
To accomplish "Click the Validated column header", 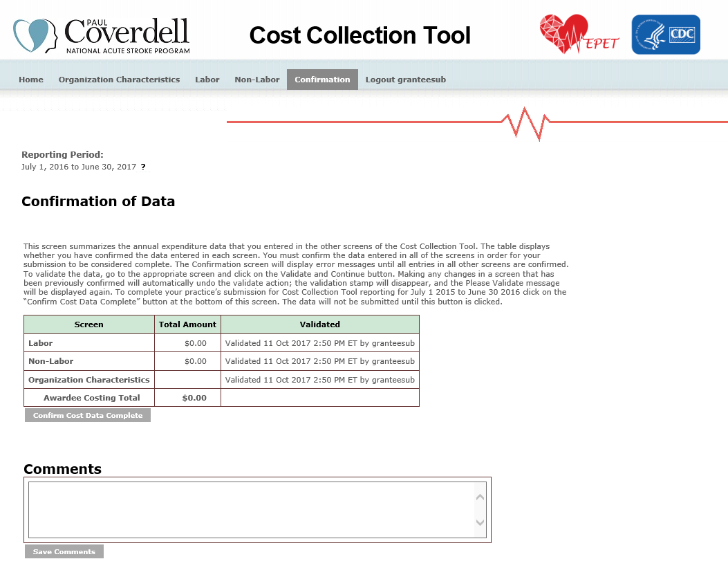I will (320, 324).
